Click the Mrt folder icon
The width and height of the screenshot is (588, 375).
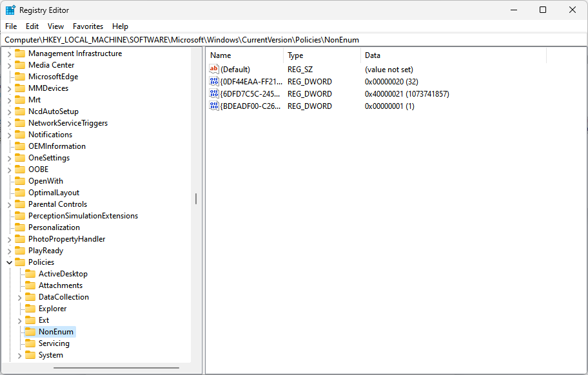click(x=20, y=100)
